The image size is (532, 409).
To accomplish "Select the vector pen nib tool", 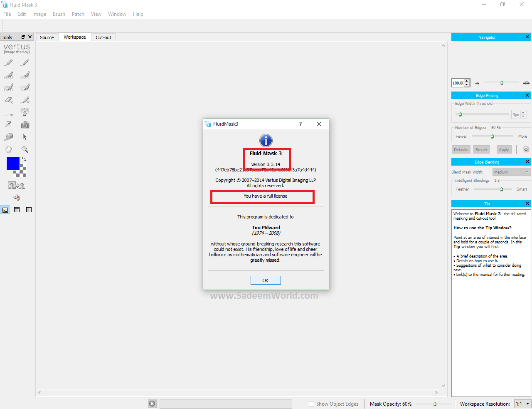I will coord(25,112).
